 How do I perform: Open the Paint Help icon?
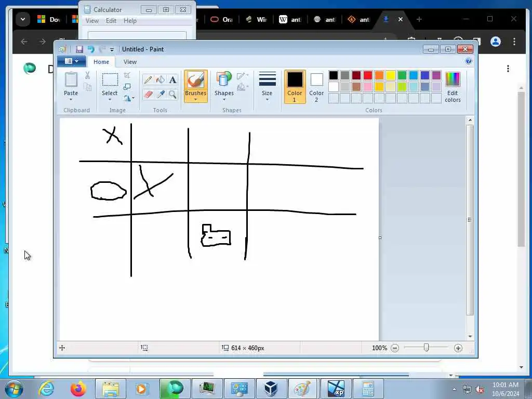click(468, 61)
